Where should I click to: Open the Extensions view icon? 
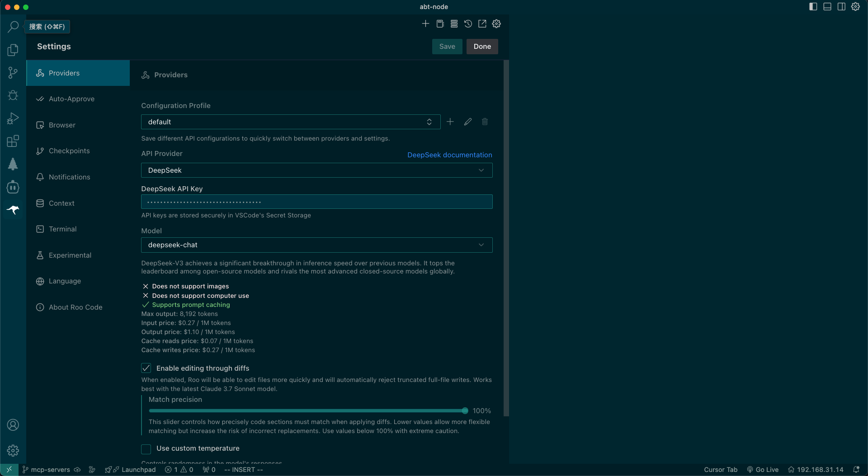tap(13, 141)
